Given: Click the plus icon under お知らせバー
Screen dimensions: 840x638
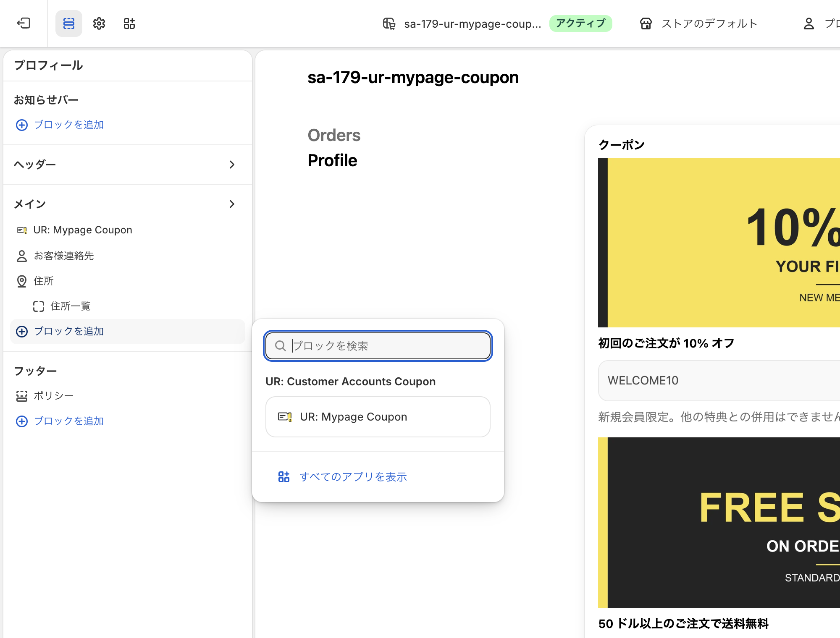Looking at the screenshot, I should point(22,125).
